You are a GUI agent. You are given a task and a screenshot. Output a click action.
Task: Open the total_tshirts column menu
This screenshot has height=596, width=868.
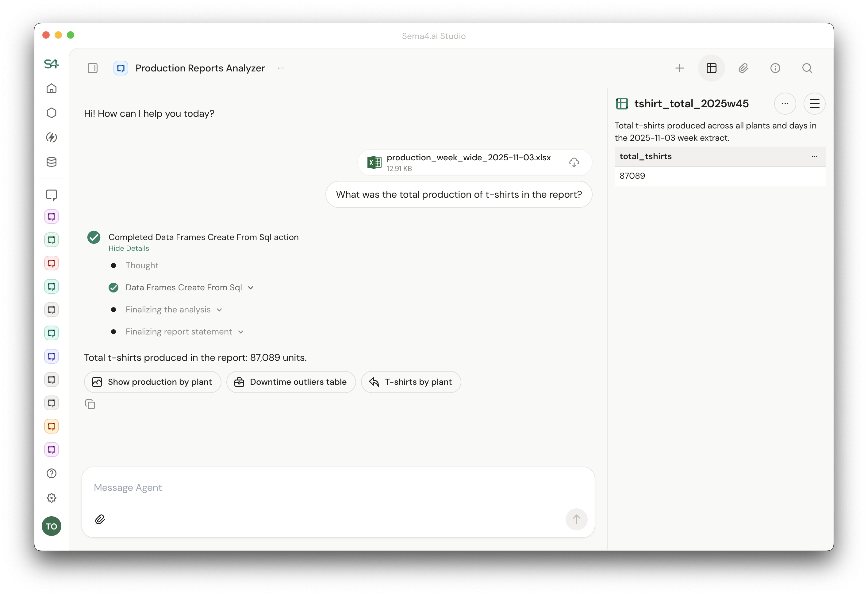(814, 156)
